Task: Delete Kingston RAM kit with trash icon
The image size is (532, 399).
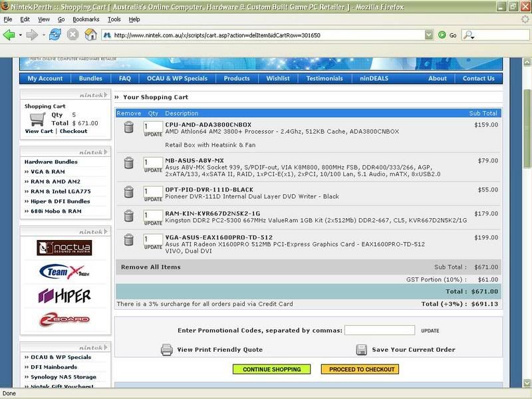Action: click(x=128, y=215)
